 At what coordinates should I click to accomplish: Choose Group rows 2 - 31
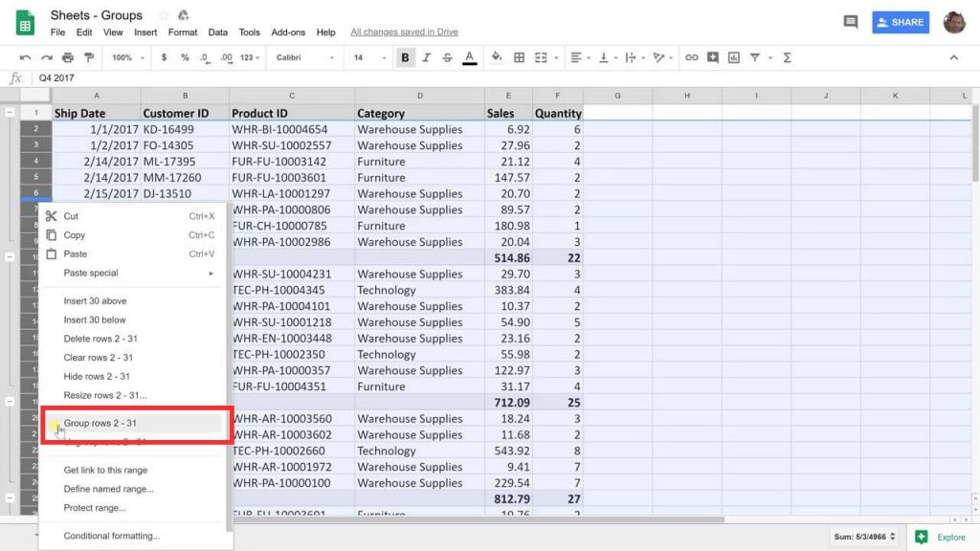click(x=100, y=423)
